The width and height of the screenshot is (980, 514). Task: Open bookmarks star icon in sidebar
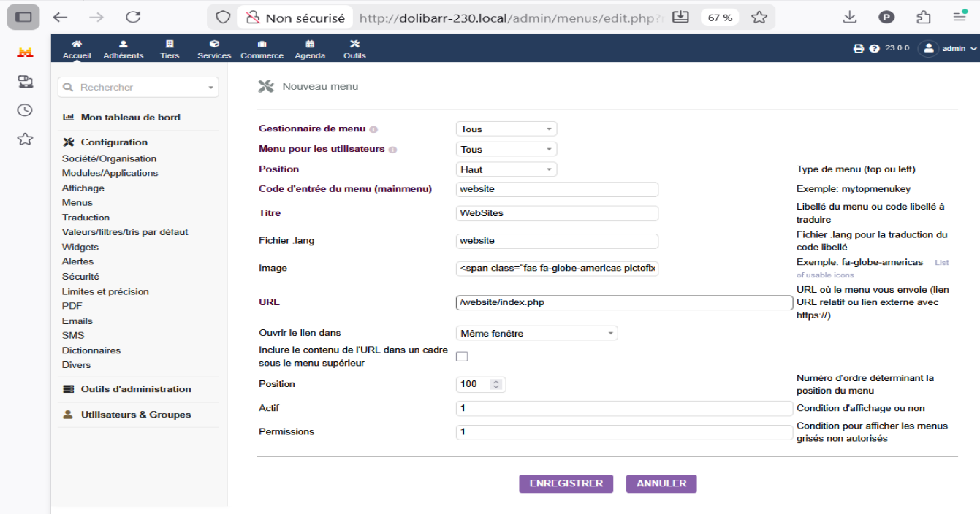25,139
